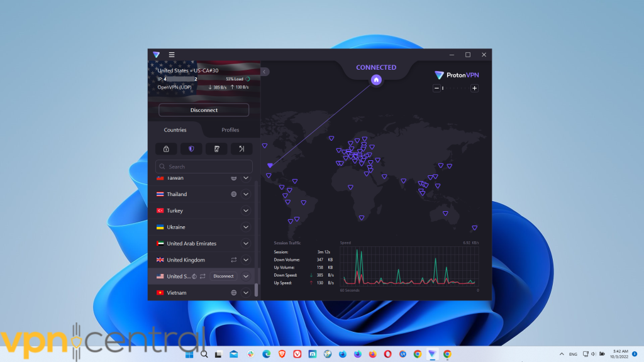644x362 pixels.
Task: Click the P2P arrows filter icon
Action: 241,148
